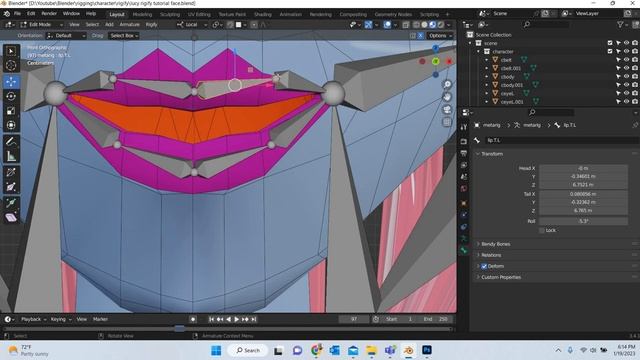Select solid viewport shading mode
640x360 pixels.
click(x=424, y=25)
